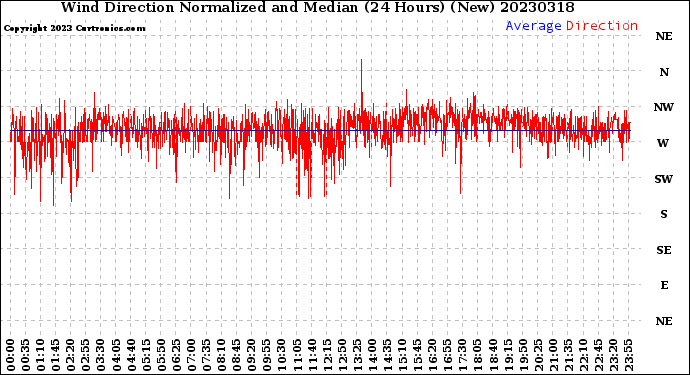Click the 21:35 time label
The height and width of the screenshot is (375, 690).
pos(568,355)
